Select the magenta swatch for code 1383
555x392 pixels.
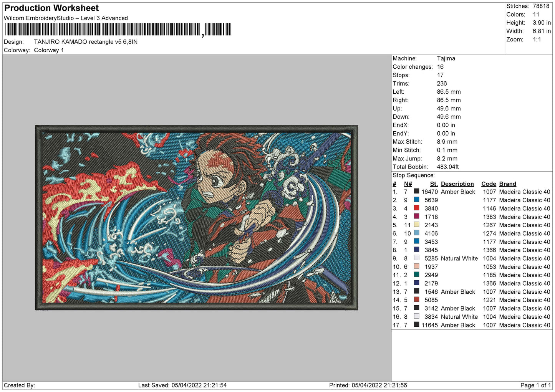coord(416,217)
